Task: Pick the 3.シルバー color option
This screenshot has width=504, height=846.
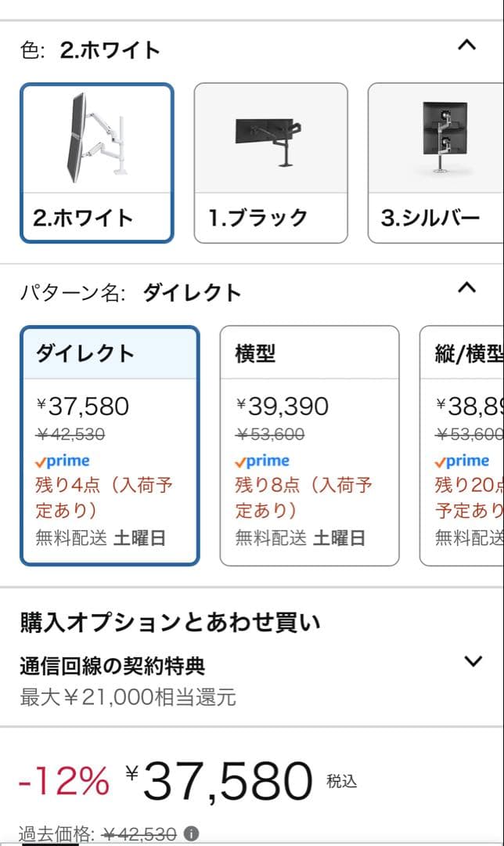Action: (x=435, y=217)
